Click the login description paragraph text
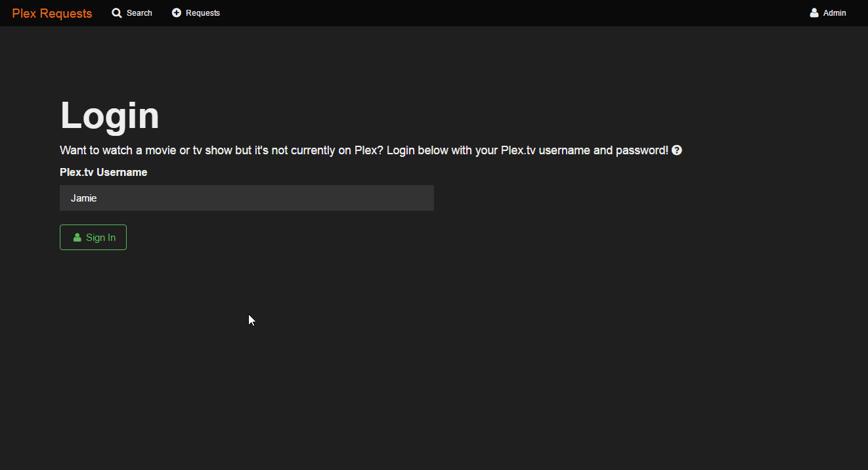868x470 pixels. click(263, 150)
